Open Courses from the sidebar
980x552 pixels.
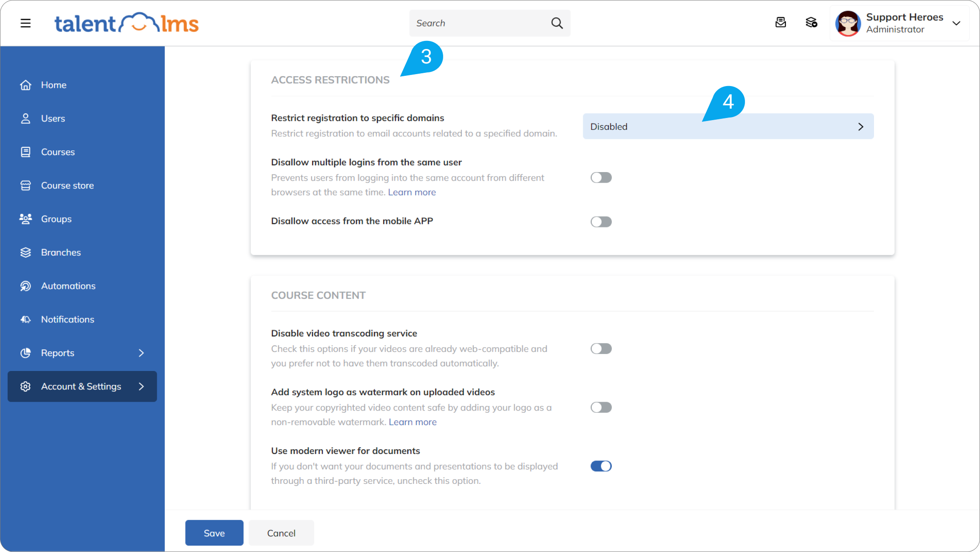click(58, 152)
